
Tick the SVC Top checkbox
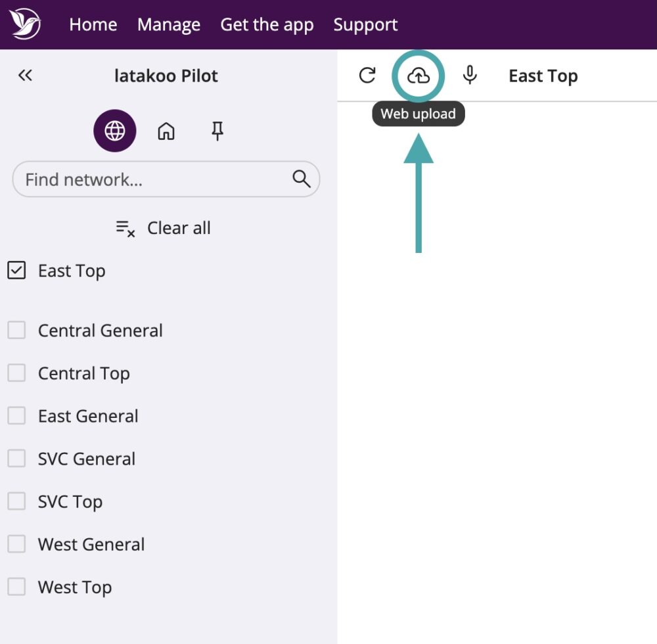tap(16, 501)
